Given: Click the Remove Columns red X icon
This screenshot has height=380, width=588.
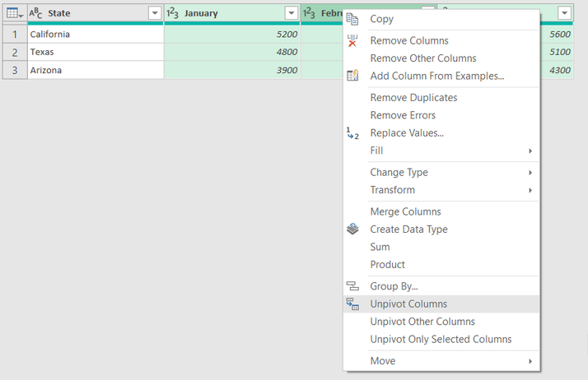Looking at the screenshot, I should click(352, 40).
